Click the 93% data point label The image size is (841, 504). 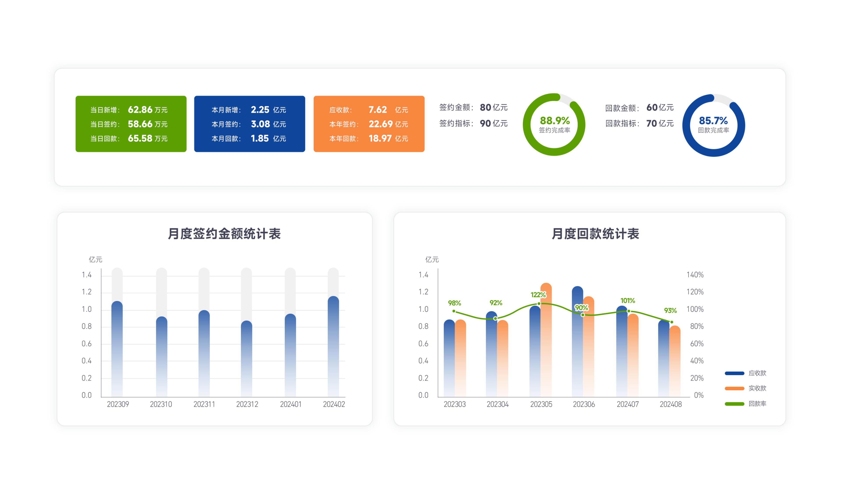pos(670,310)
